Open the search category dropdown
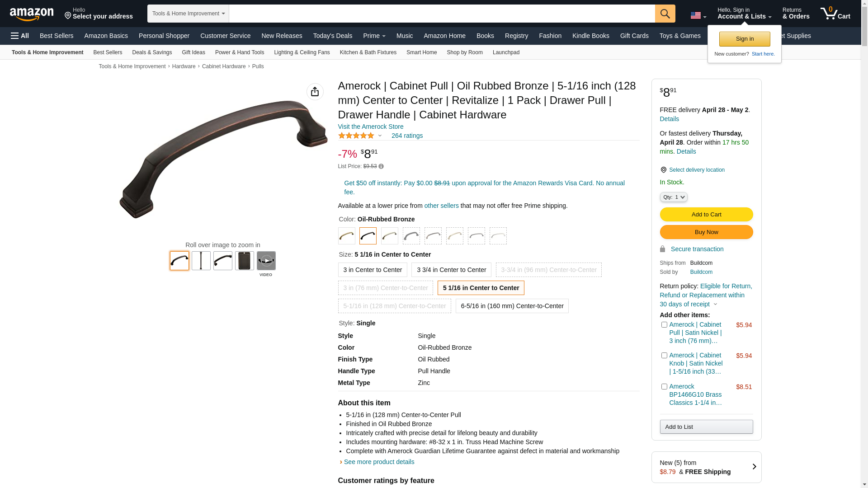Image resolution: width=868 pixels, height=488 pixels. [x=188, y=14]
